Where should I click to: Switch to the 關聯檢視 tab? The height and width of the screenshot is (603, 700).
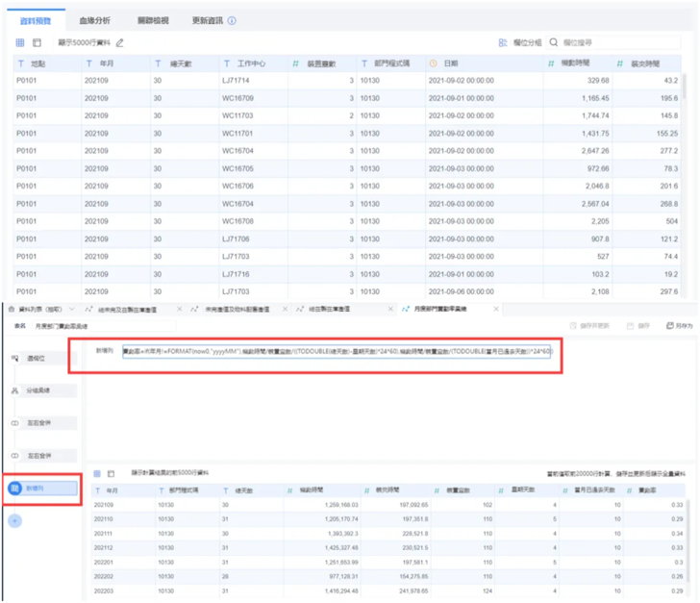pyautogui.click(x=152, y=20)
